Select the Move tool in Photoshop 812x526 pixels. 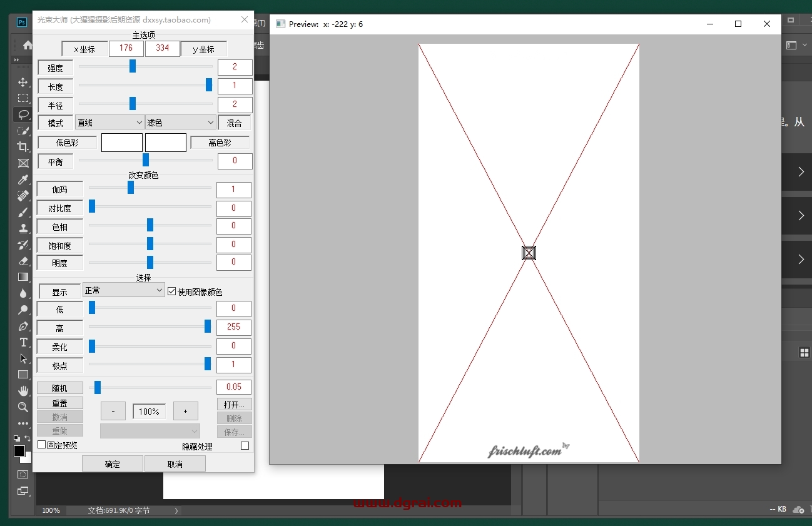click(23, 82)
